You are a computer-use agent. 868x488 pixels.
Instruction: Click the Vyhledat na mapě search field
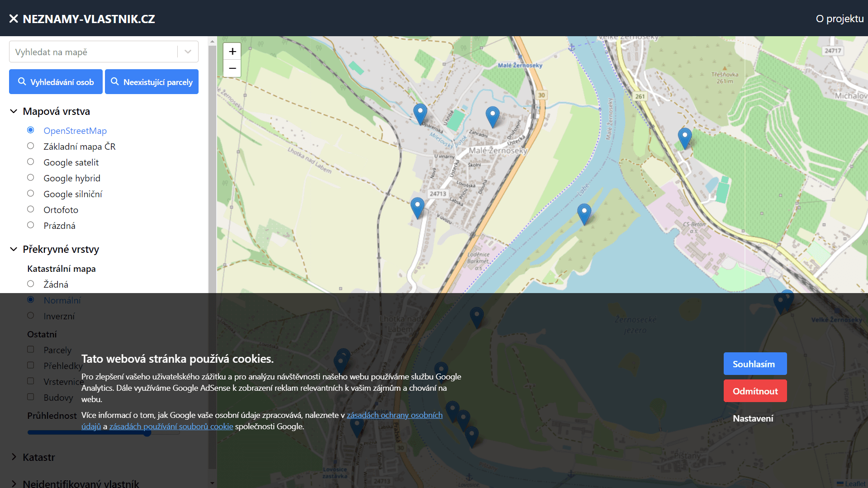[x=93, y=52]
